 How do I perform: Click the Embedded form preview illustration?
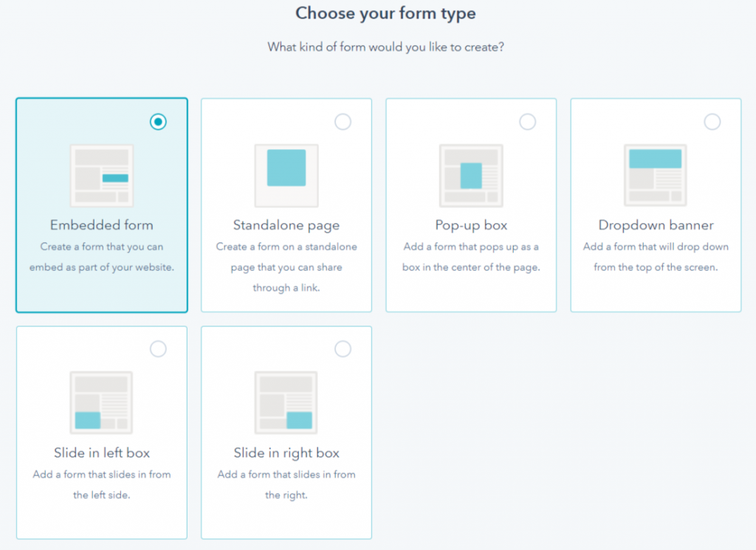(x=101, y=175)
